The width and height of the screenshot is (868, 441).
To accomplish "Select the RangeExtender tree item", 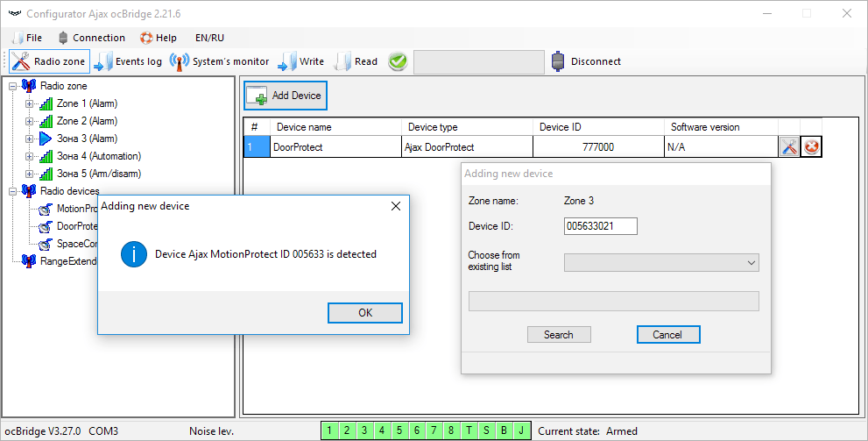I will pos(68,261).
